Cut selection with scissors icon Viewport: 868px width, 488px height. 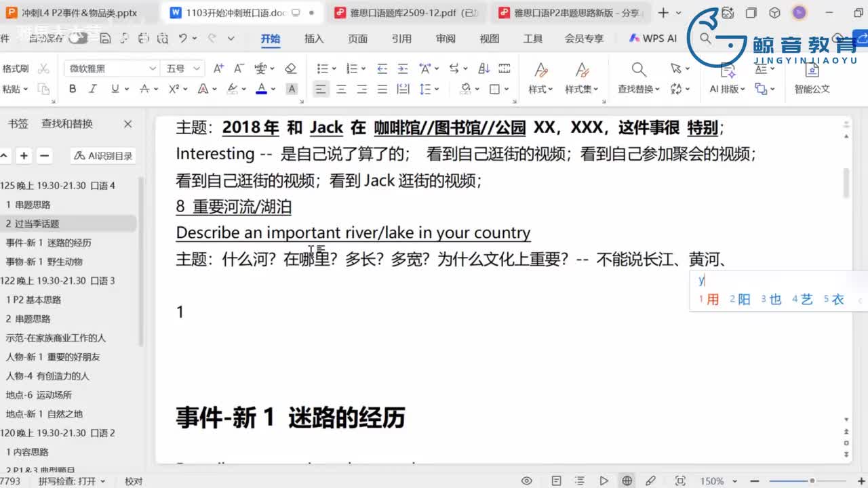pyautogui.click(x=43, y=68)
